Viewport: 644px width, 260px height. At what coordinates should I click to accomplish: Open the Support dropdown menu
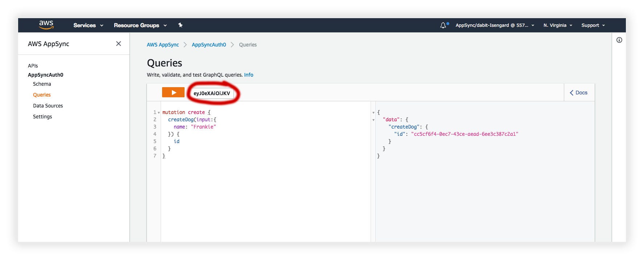[x=593, y=25]
